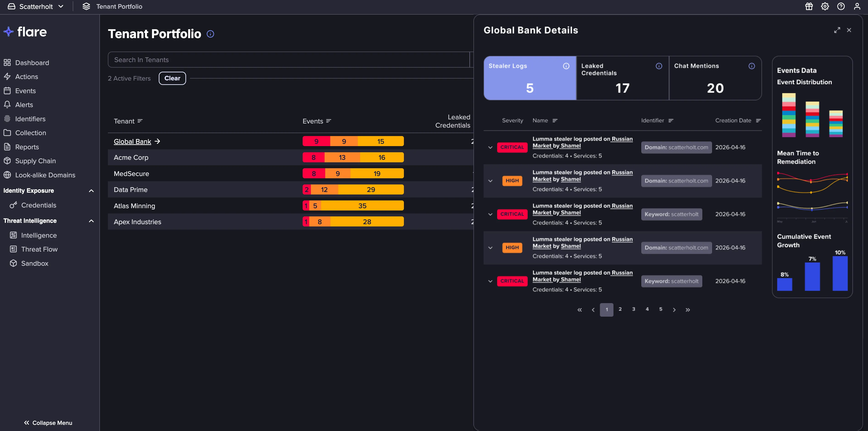Viewport: 868px width, 431px height.
Task: Open Supply Chain in the sidebar
Action: [x=30, y=161]
